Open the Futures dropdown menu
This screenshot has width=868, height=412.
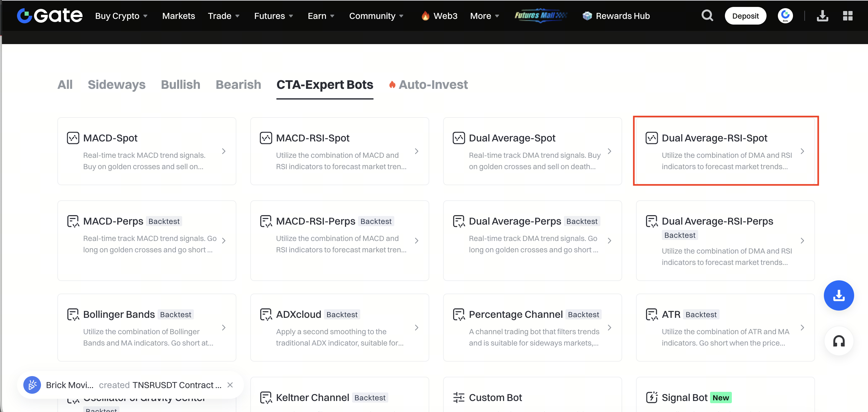tap(274, 16)
